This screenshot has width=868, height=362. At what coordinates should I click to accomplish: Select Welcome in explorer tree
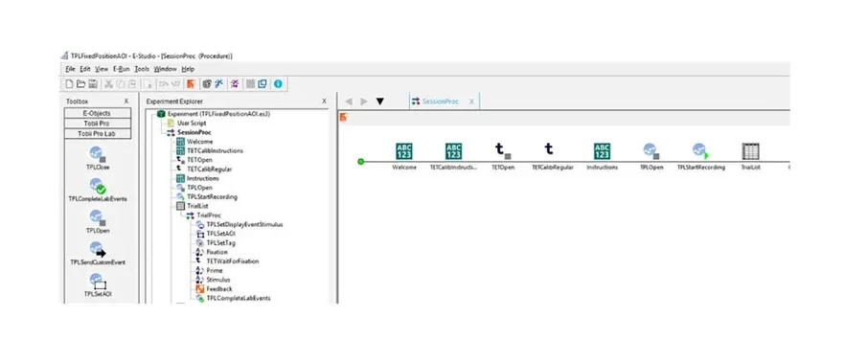click(194, 142)
